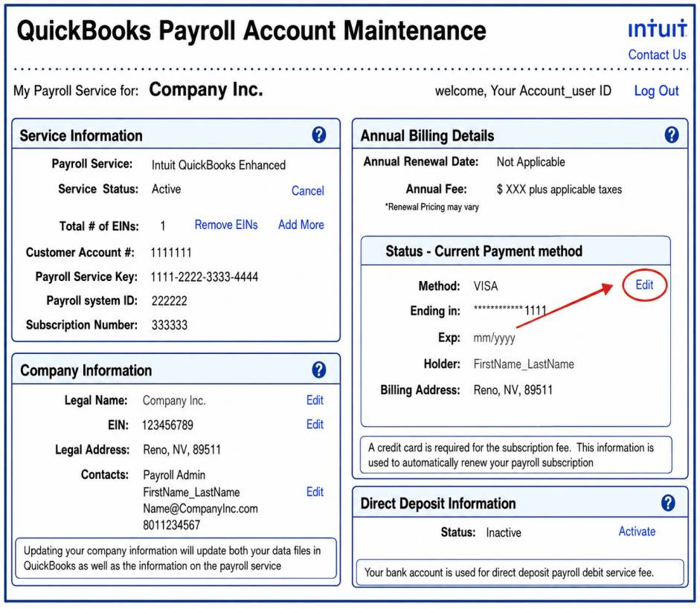
Task: Open help for Company Information panel
Action: click(x=318, y=370)
